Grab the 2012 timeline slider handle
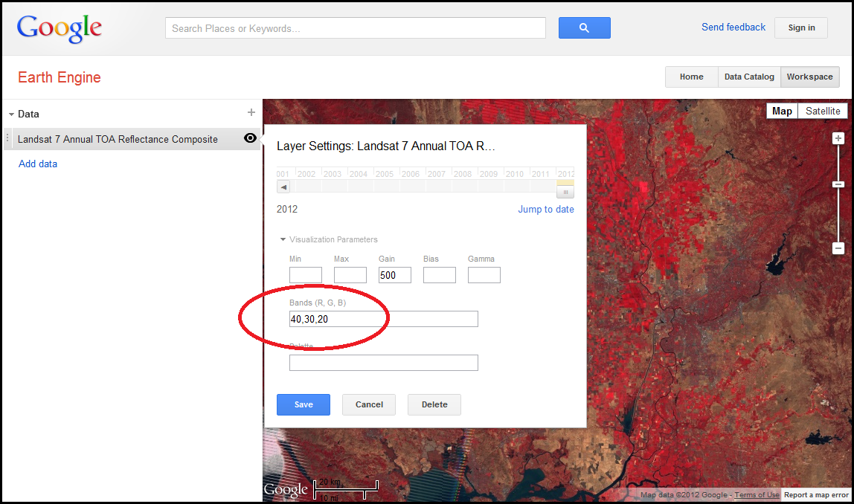Viewport: 854px width, 504px height. pos(565,192)
